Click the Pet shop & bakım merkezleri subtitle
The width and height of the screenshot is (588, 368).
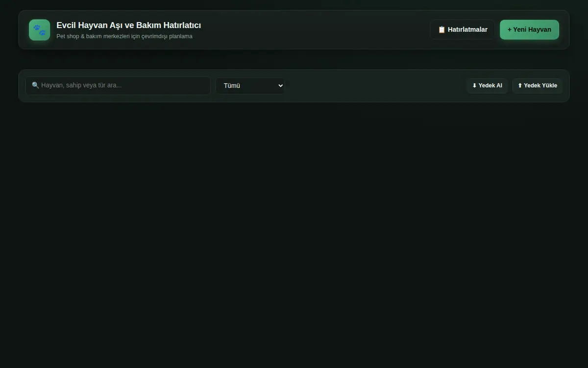pyautogui.click(x=124, y=36)
